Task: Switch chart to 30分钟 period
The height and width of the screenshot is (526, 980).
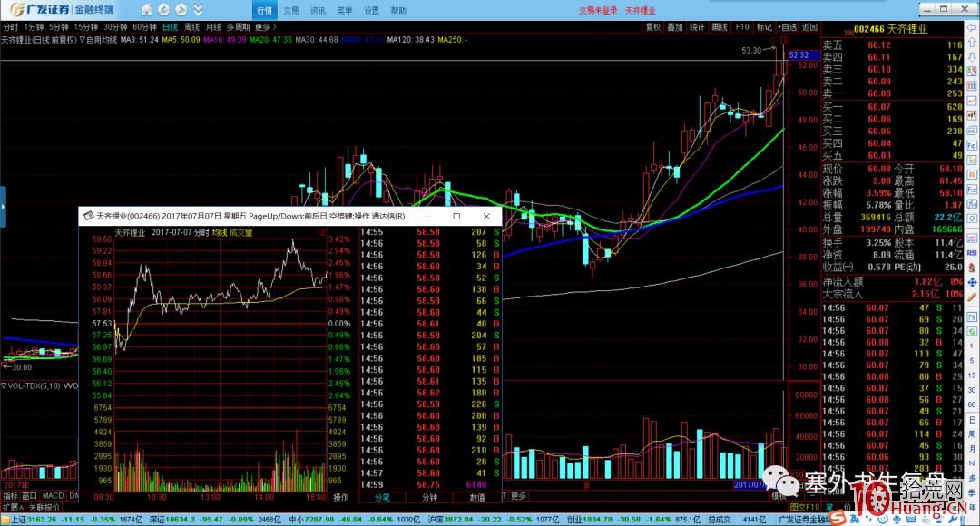Action: (x=115, y=27)
